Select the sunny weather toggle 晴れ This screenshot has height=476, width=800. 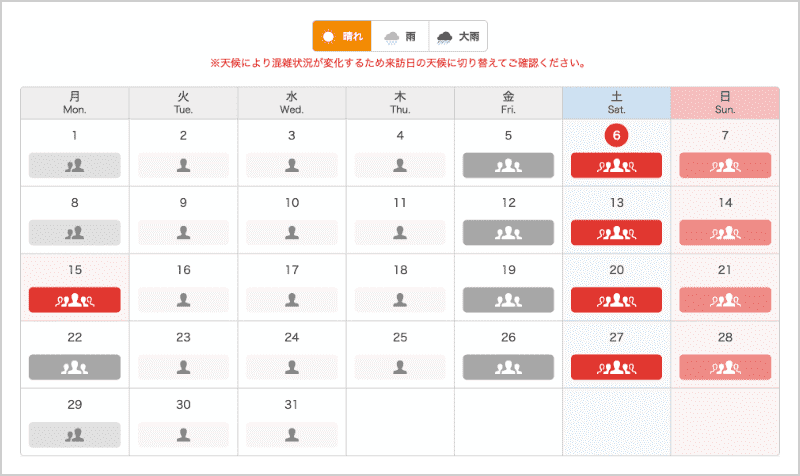click(341, 36)
